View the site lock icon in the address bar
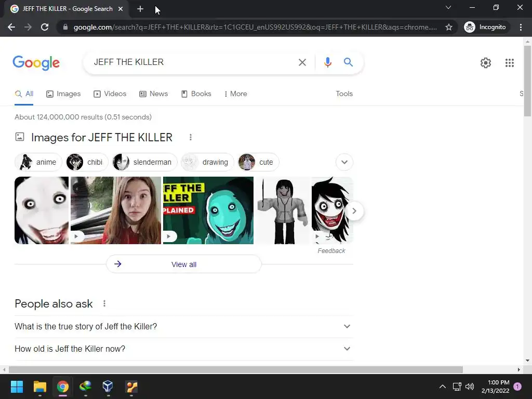The height and width of the screenshot is (399, 532). point(65,27)
